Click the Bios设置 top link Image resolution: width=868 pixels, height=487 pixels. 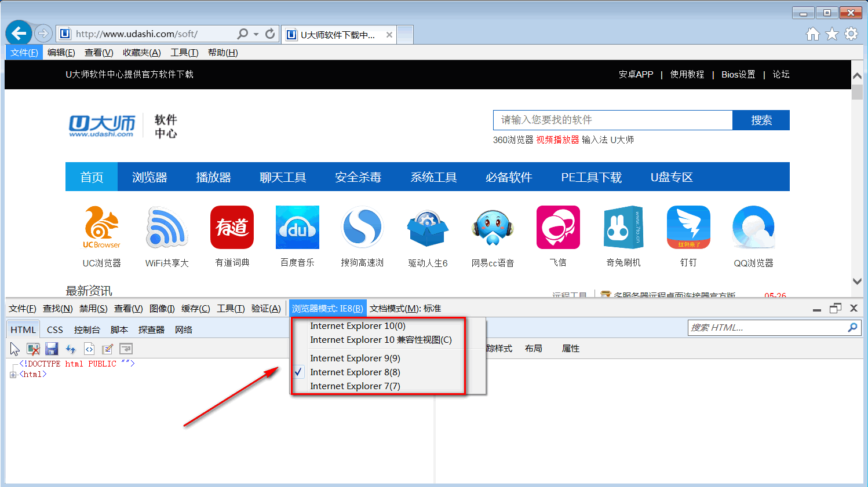coord(738,74)
